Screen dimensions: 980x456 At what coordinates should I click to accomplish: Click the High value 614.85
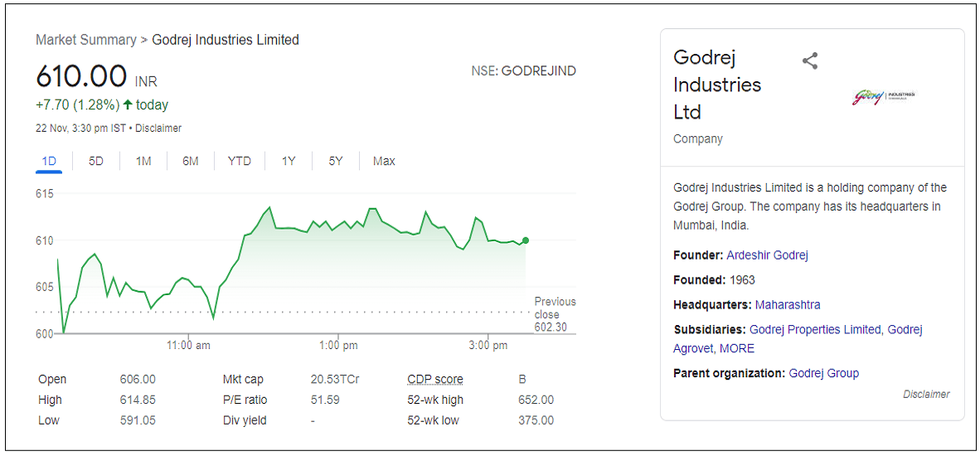pyautogui.click(x=138, y=400)
